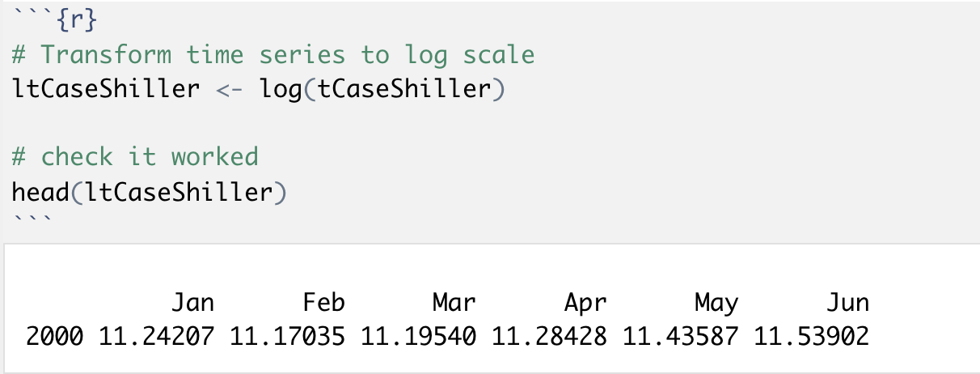980x374 pixels.
Task: Click the January value 11.24207
Action: (157, 336)
